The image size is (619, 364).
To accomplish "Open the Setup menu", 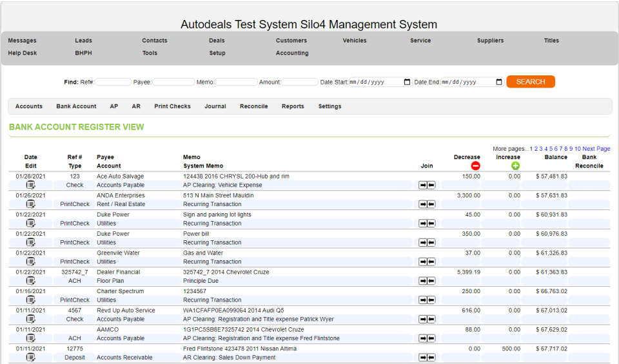I will click(x=217, y=53).
